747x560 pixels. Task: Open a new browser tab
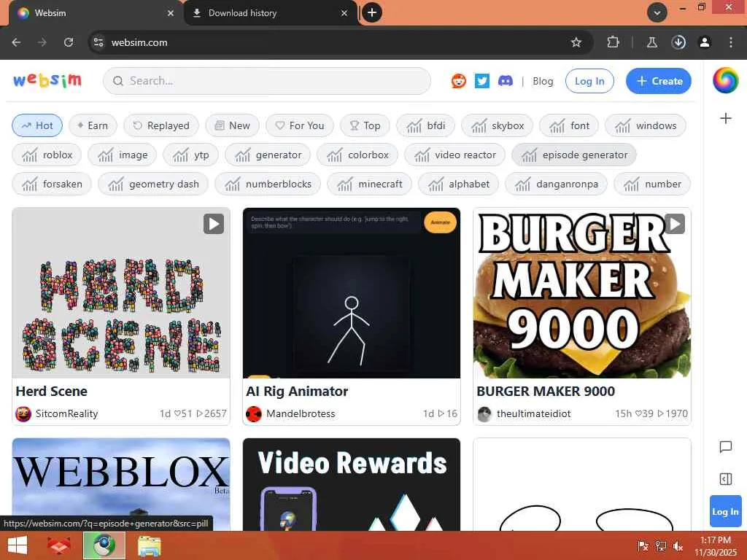point(372,12)
